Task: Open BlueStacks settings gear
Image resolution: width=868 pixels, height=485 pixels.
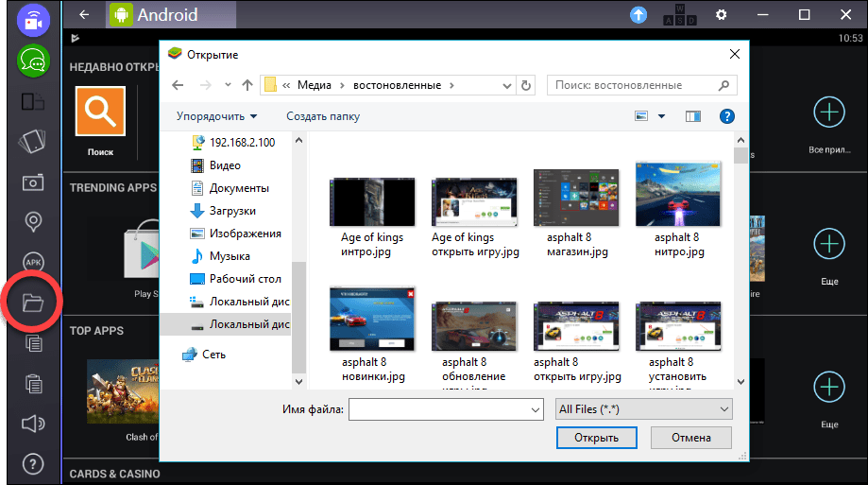Action: coord(721,15)
